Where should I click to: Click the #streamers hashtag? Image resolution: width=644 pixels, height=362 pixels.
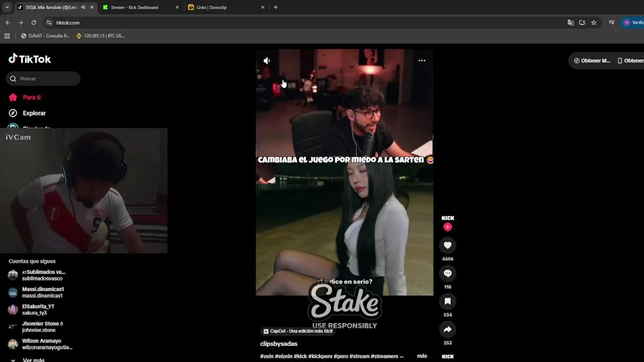coord(384,356)
